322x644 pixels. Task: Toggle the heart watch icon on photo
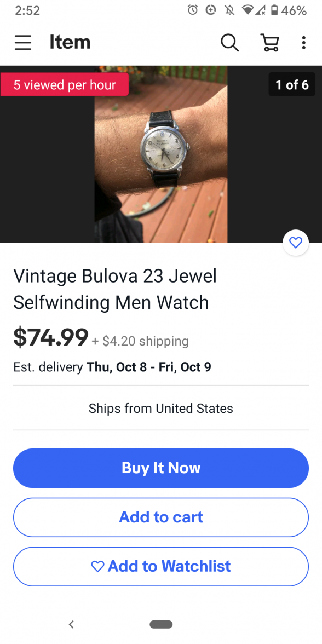[x=296, y=243]
